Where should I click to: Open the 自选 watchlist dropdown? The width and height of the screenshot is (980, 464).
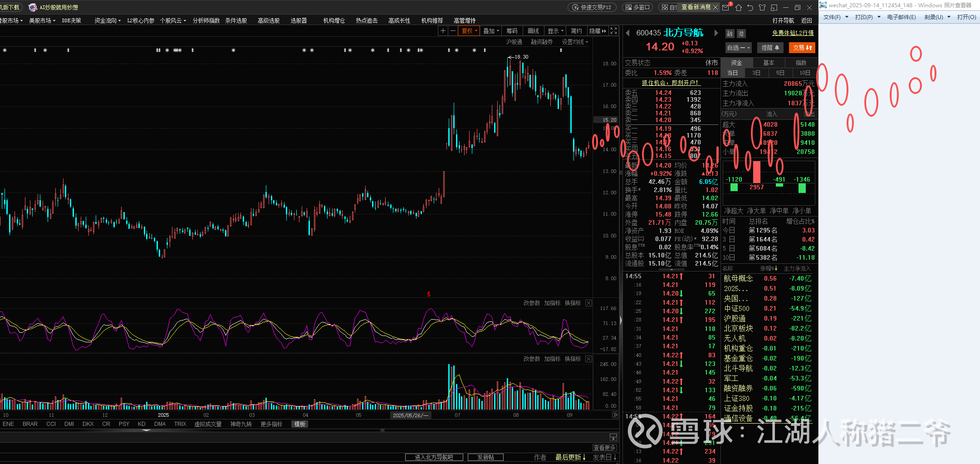[x=739, y=48]
